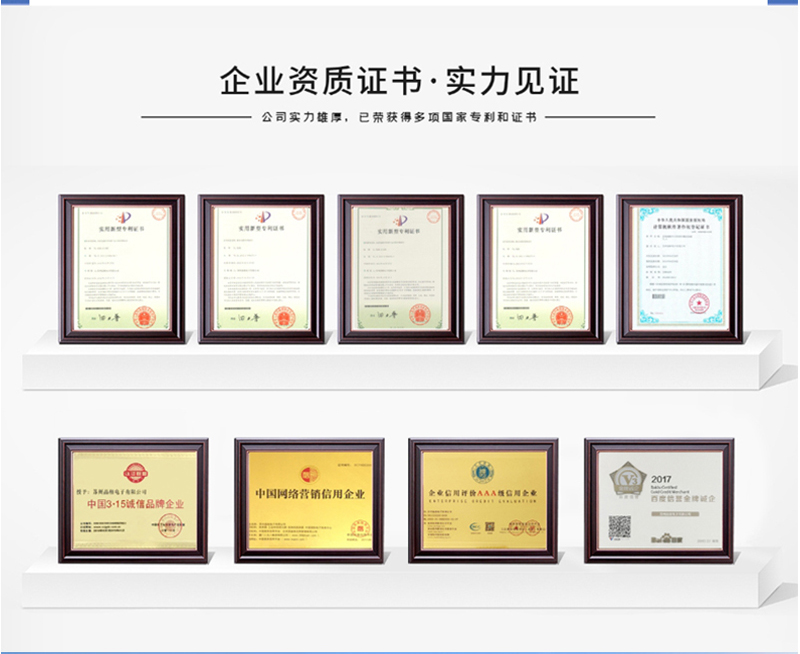The width and height of the screenshot is (800, 654).
Task: Click the subtitle 公司实力雄厚 line
Action: pyautogui.click(x=399, y=117)
